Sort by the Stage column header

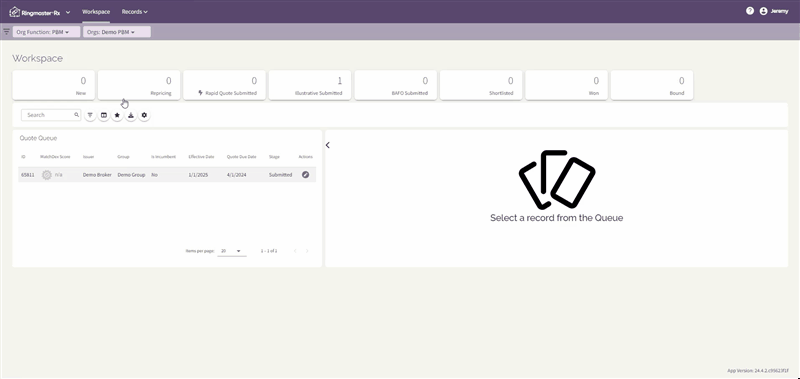(274, 157)
